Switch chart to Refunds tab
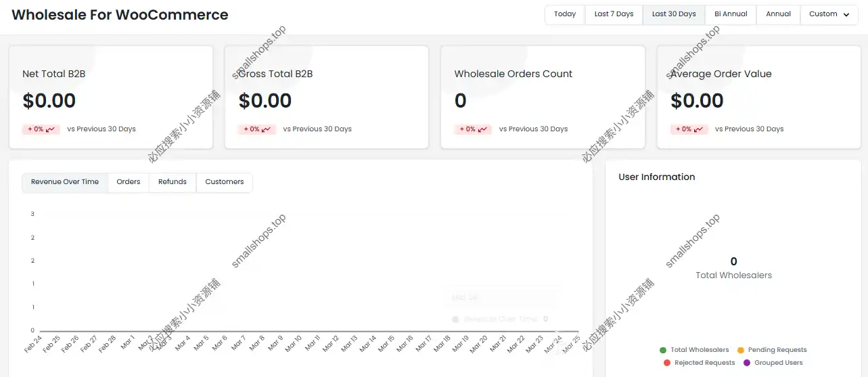 click(x=173, y=182)
